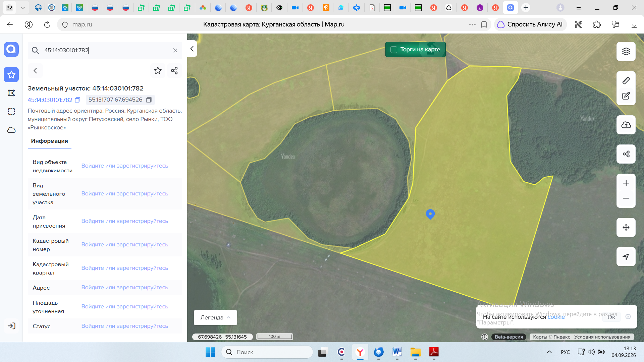The image size is (644, 362).
Task: Share the land parcel card
Action: pos(174,70)
